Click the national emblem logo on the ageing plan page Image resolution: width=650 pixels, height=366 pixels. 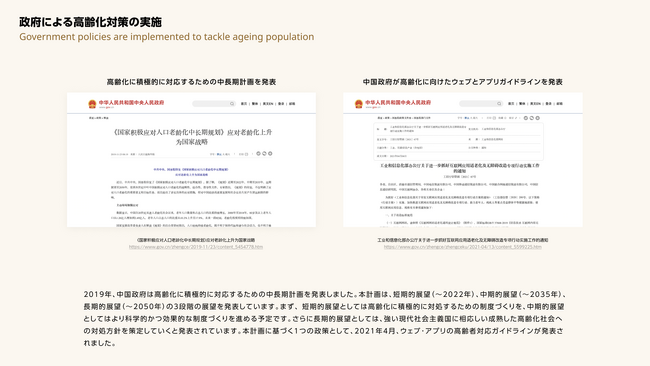point(92,104)
